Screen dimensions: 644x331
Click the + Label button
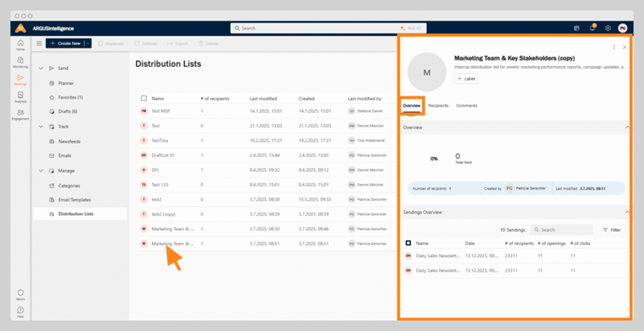[x=467, y=79]
